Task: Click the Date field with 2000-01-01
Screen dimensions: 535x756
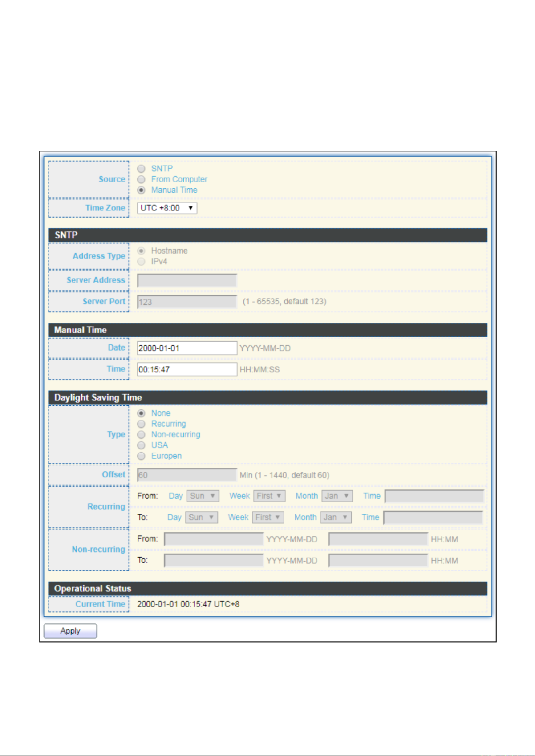Action: [187, 348]
